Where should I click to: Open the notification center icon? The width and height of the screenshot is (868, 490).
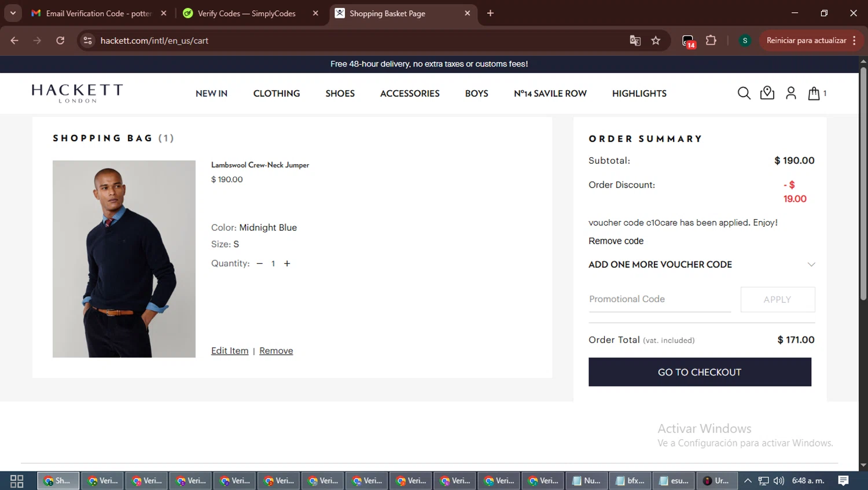click(x=844, y=481)
